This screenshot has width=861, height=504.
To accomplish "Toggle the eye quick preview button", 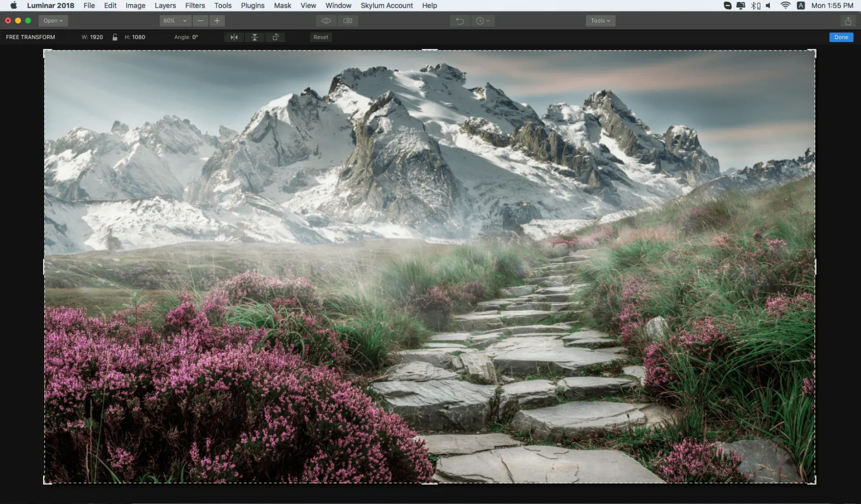I will [326, 21].
